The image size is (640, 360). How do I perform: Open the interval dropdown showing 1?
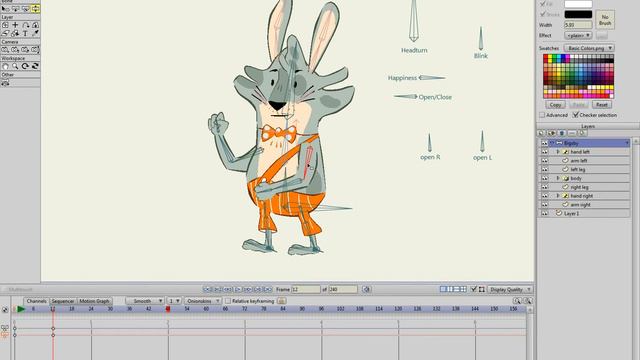174,301
